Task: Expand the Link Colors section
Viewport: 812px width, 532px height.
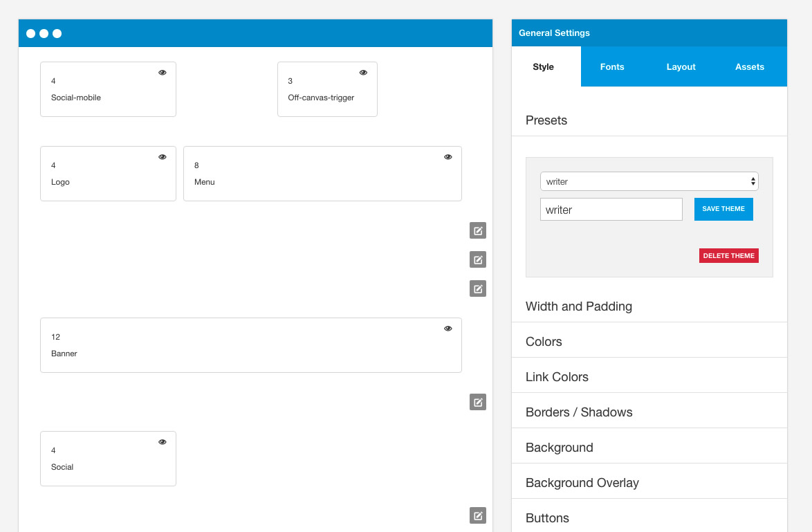Action: click(x=557, y=377)
